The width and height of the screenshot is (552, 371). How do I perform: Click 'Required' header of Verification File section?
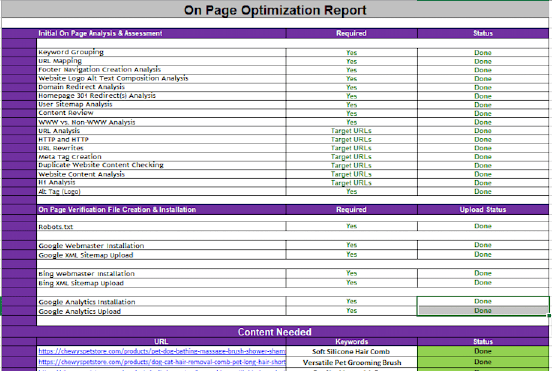coord(351,210)
